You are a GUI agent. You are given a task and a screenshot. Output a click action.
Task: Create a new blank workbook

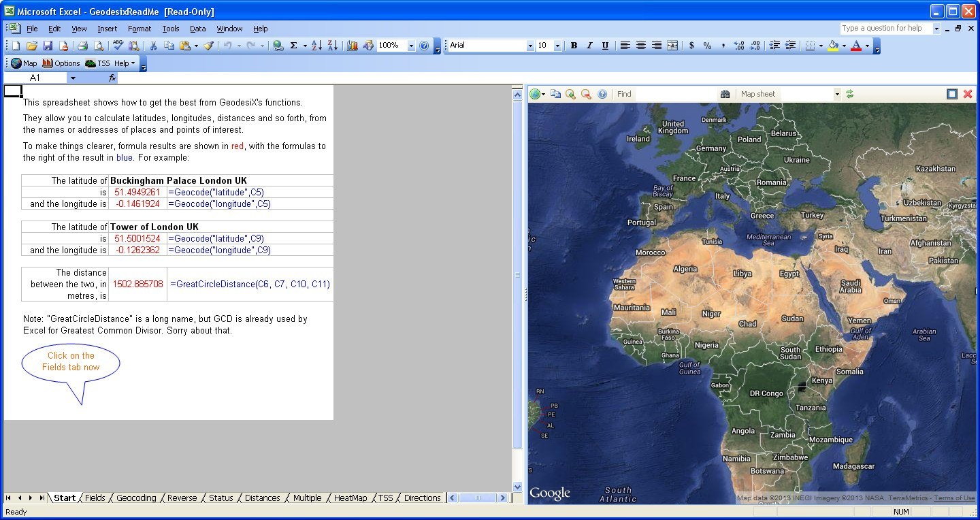[x=16, y=46]
